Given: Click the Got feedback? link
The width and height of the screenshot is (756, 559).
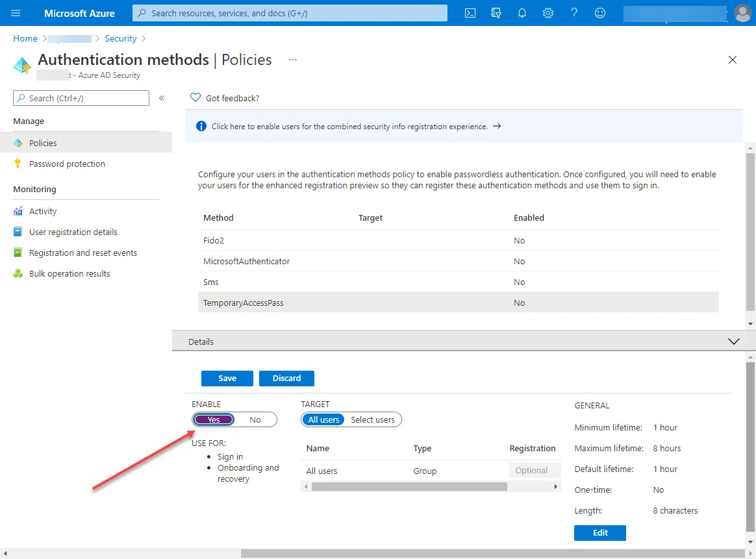Looking at the screenshot, I should coord(233,98).
